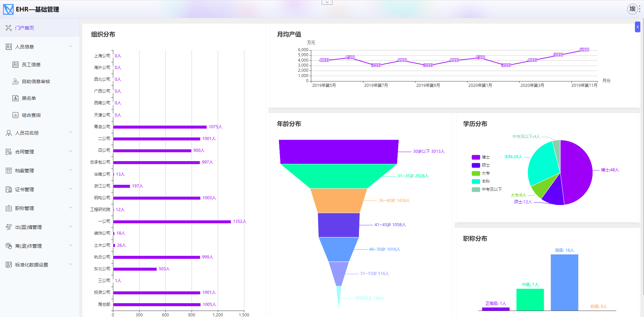Click the 年龄分布 panel title
The height and width of the screenshot is (317, 644).
pyautogui.click(x=289, y=124)
